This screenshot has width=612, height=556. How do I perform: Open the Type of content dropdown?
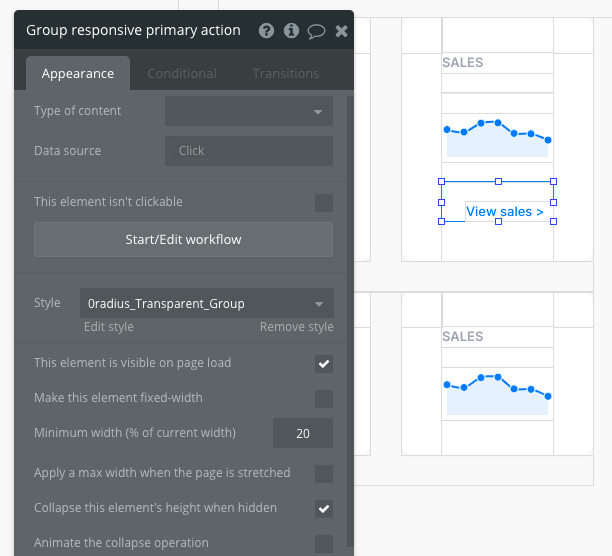(249, 111)
